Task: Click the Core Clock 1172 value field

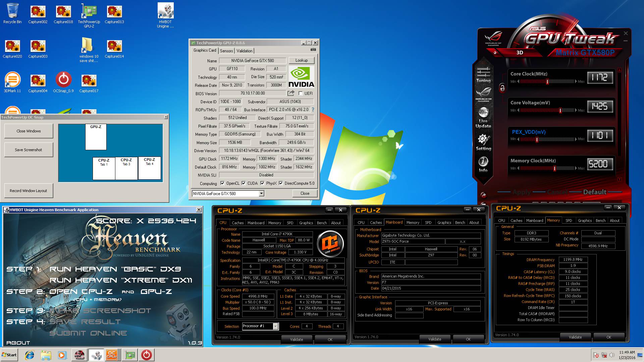Action: point(600,77)
